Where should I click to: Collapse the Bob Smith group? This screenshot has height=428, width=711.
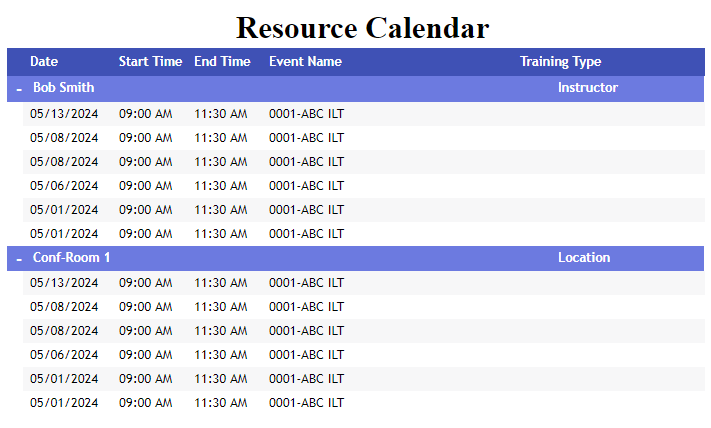click(19, 89)
